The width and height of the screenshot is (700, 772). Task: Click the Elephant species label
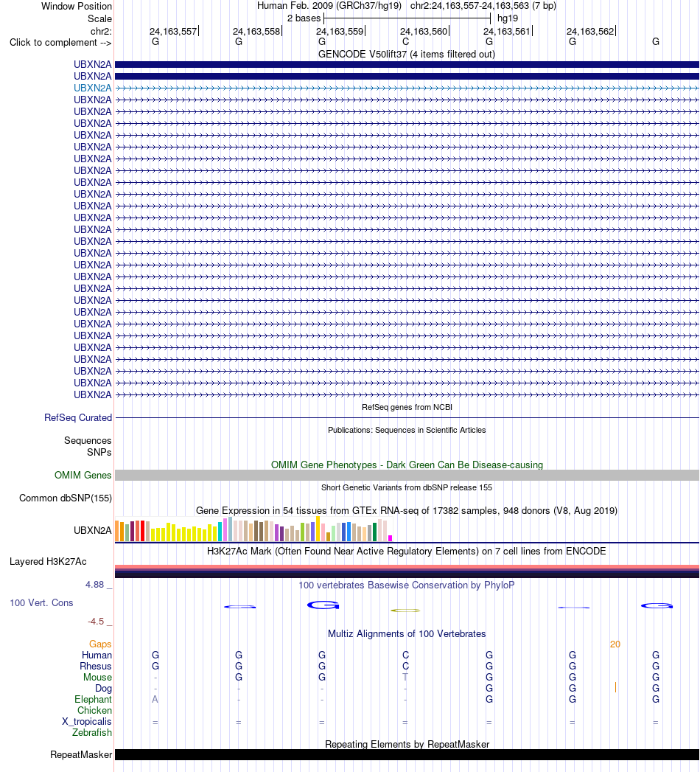point(93,700)
